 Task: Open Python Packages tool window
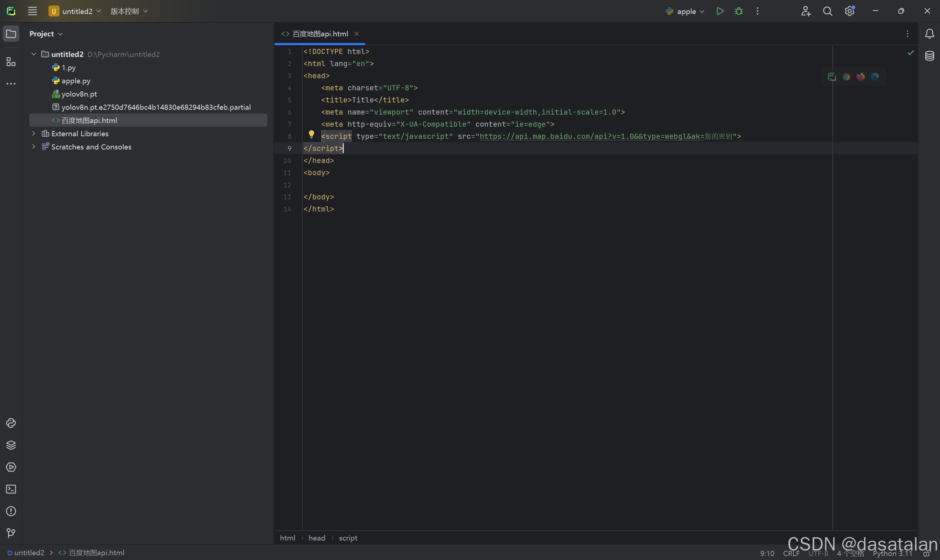click(x=11, y=445)
